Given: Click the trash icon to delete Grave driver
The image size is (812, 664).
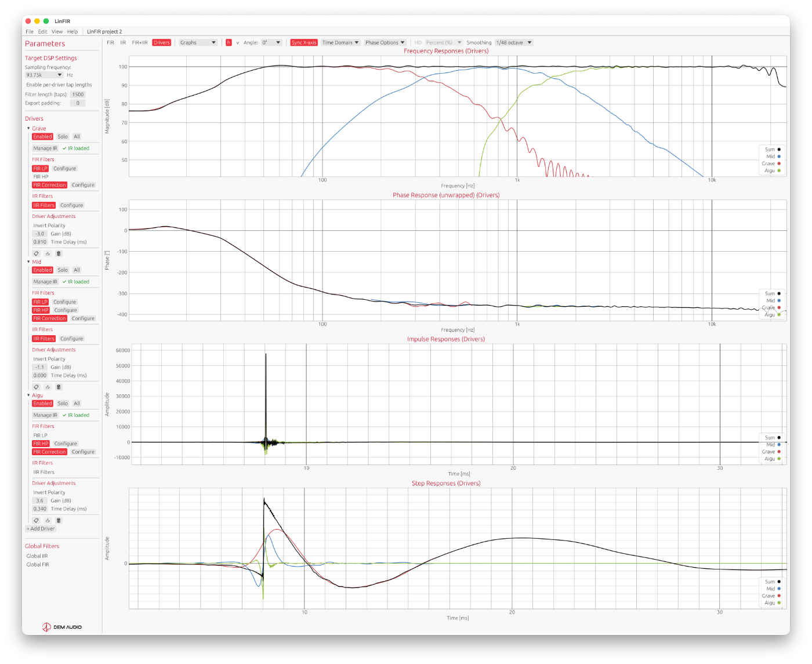Looking at the screenshot, I should tap(59, 253).
